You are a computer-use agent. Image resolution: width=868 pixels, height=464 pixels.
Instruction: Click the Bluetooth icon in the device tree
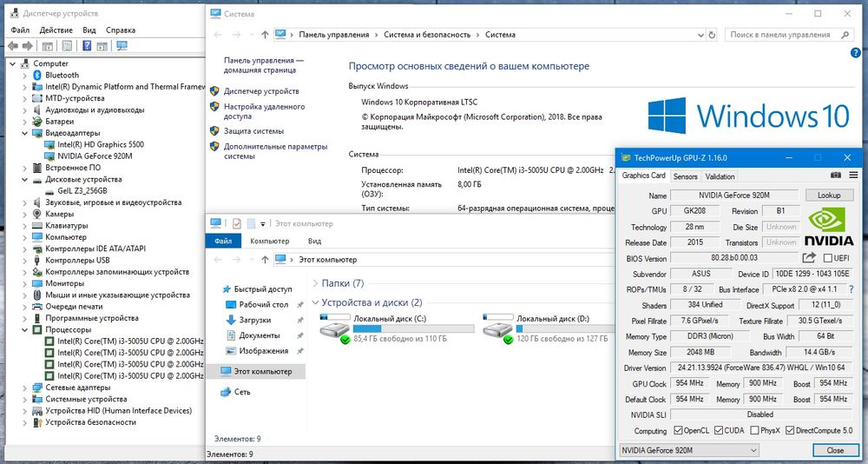(x=37, y=75)
